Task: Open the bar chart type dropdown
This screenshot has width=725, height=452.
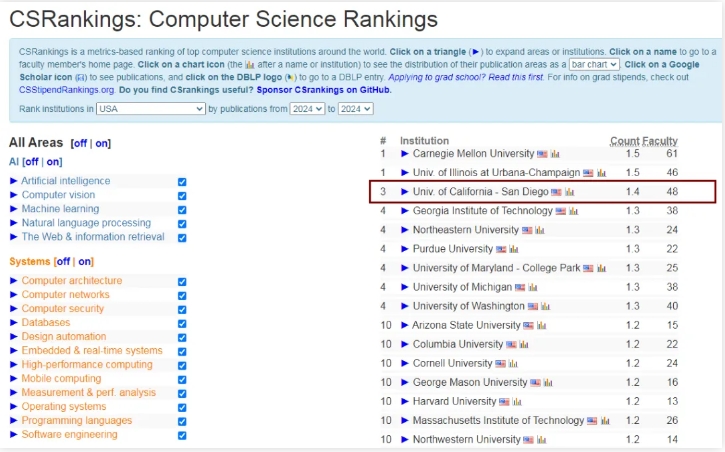Action: [594, 65]
